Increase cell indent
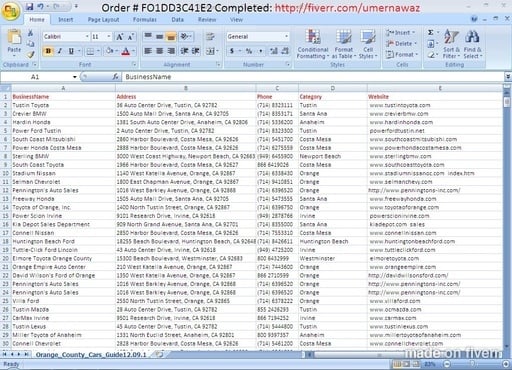This screenshot has width=512, height=370. point(196,51)
